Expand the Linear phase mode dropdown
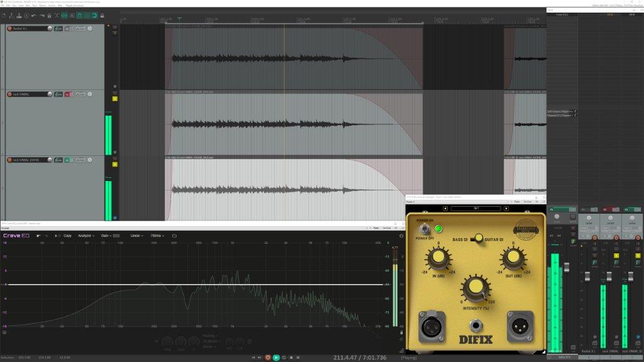The width and height of the screenshot is (644, 362). click(136, 236)
